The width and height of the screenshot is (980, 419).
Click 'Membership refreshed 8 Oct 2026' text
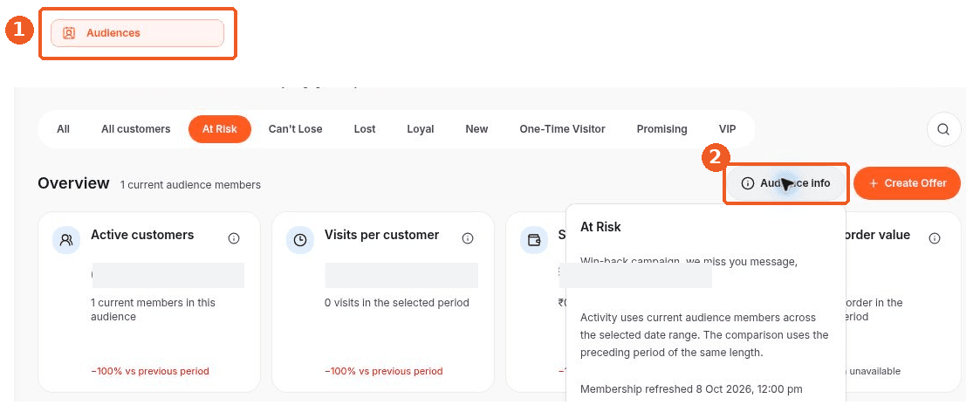691,389
